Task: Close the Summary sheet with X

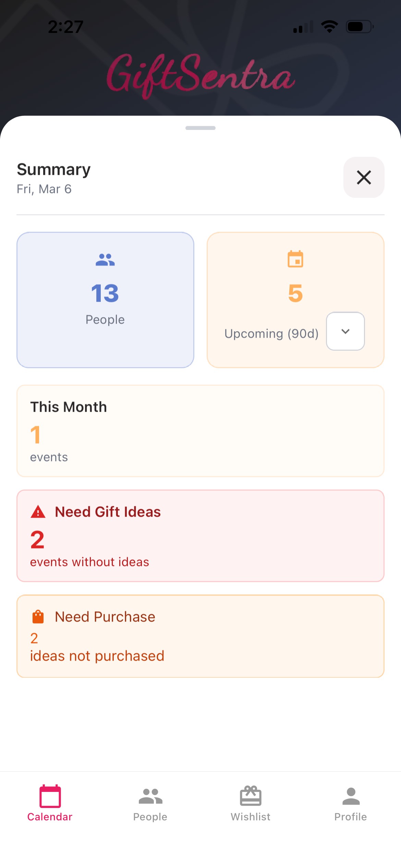Action: (x=364, y=177)
